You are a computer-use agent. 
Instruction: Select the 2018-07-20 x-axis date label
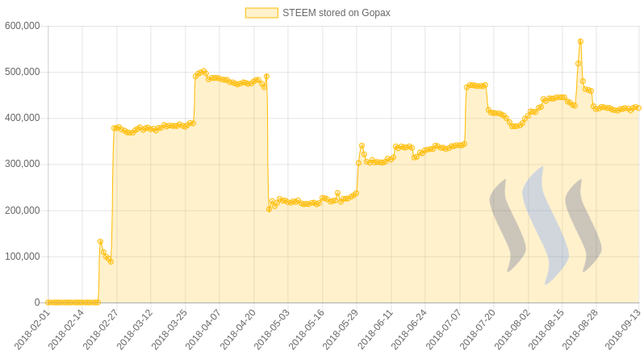[x=477, y=330]
